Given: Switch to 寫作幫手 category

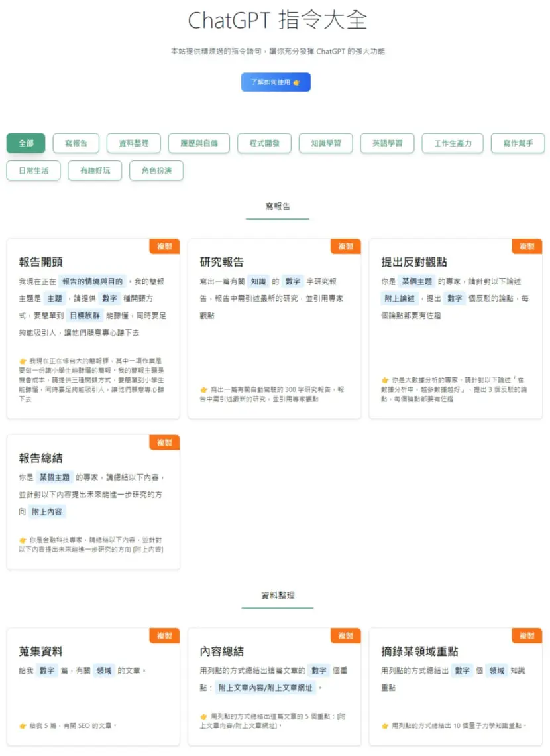Looking at the screenshot, I should tap(518, 143).
